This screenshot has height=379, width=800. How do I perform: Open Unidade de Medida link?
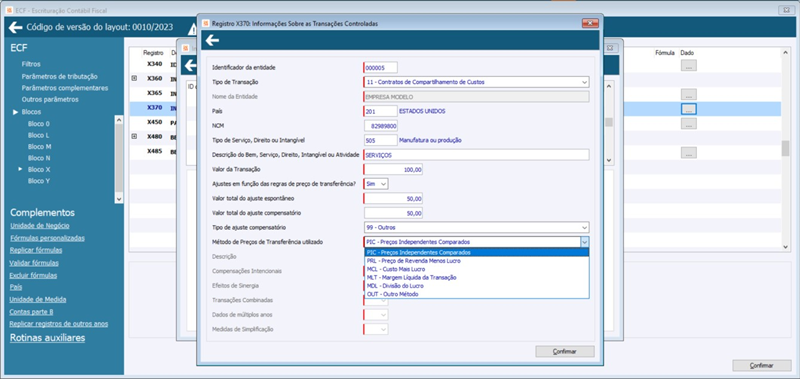38,299
